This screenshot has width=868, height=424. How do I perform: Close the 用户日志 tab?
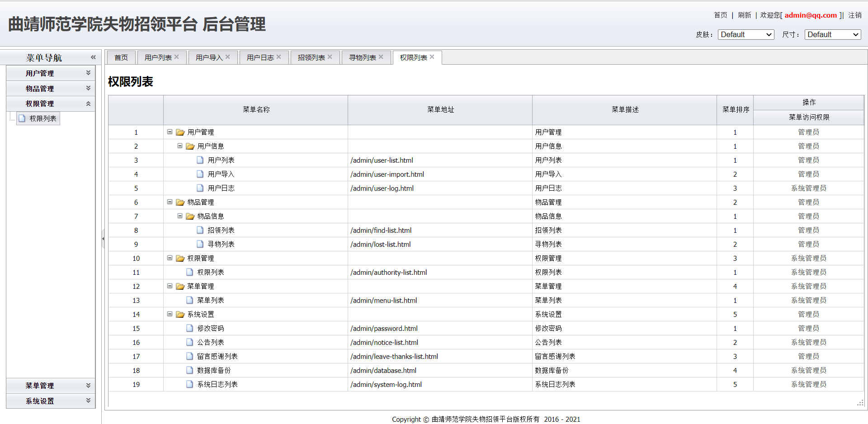tap(279, 57)
